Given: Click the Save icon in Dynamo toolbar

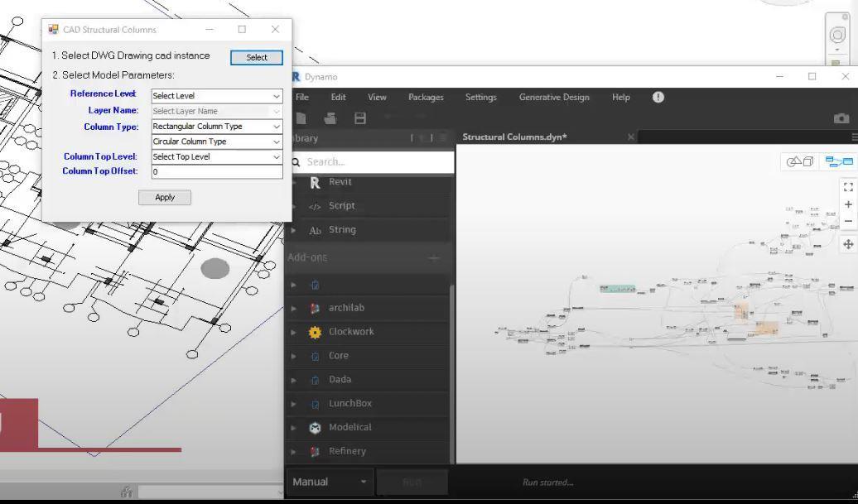Looking at the screenshot, I should tap(360, 118).
